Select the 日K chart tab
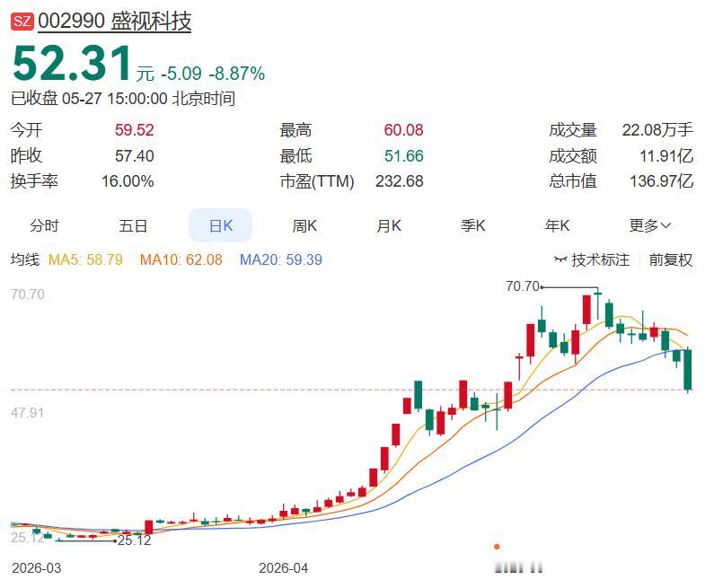This screenshot has width=705, height=588. coord(220,225)
